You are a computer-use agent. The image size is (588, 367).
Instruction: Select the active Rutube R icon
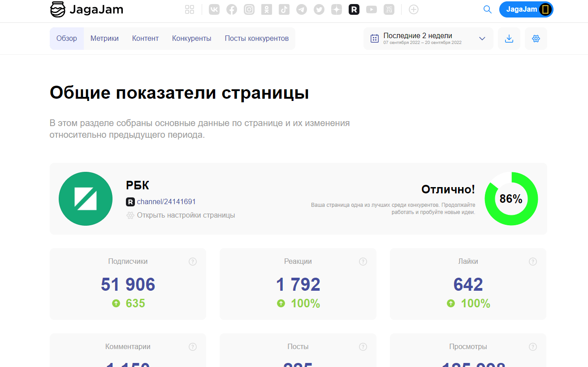point(354,9)
